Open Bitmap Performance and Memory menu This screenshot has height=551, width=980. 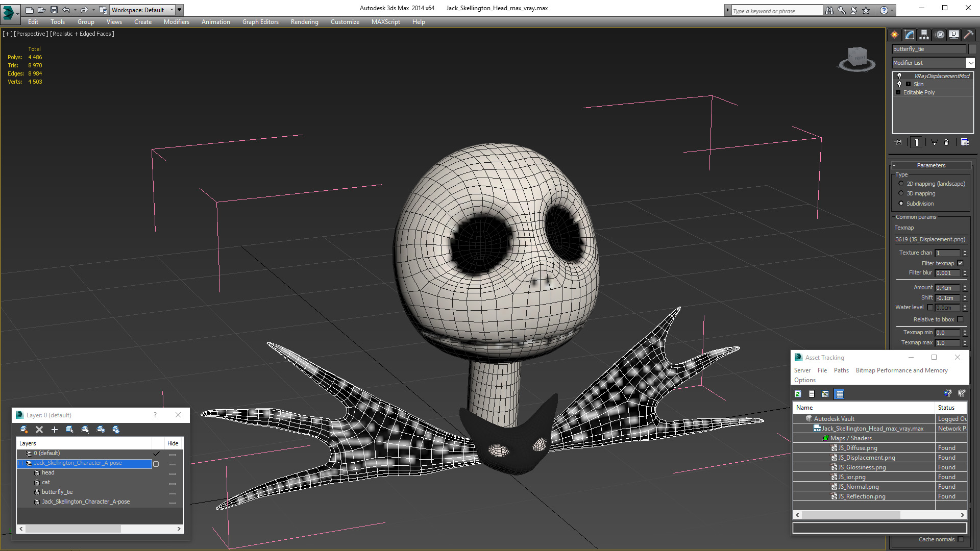point(901,370)
